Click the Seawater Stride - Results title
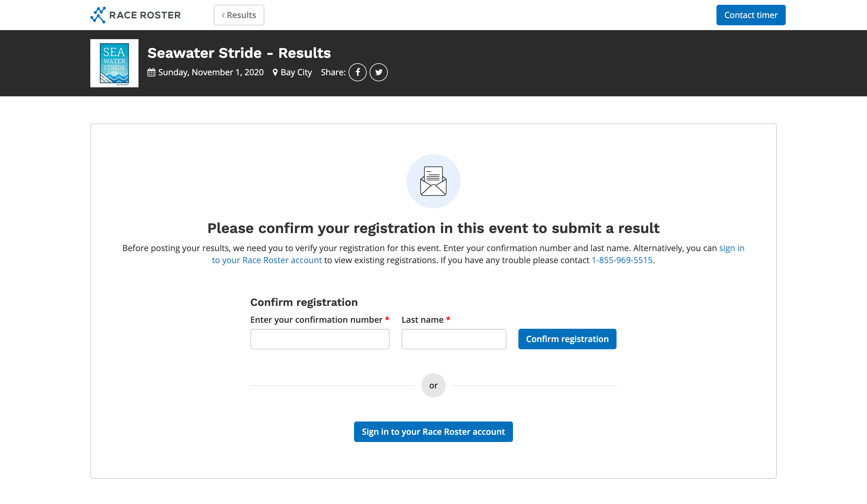867x504 pixels. (x=239, y=53)
